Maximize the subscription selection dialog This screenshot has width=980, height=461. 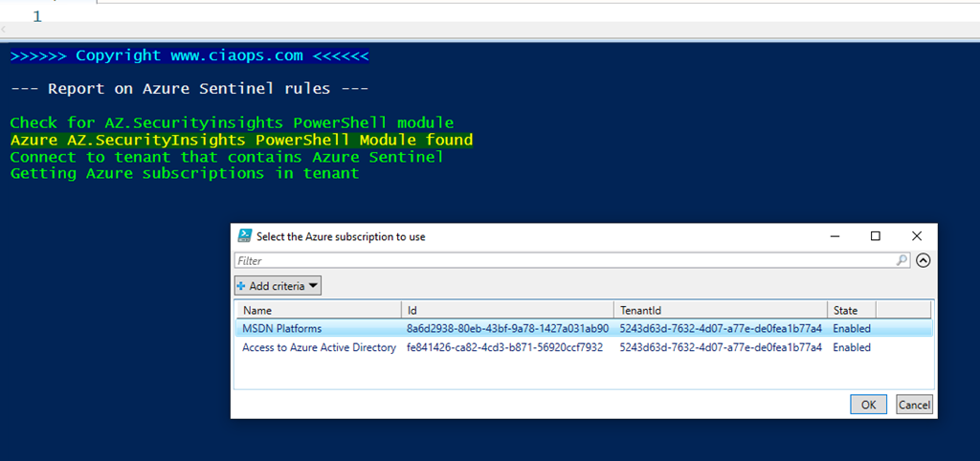(875, 236)
